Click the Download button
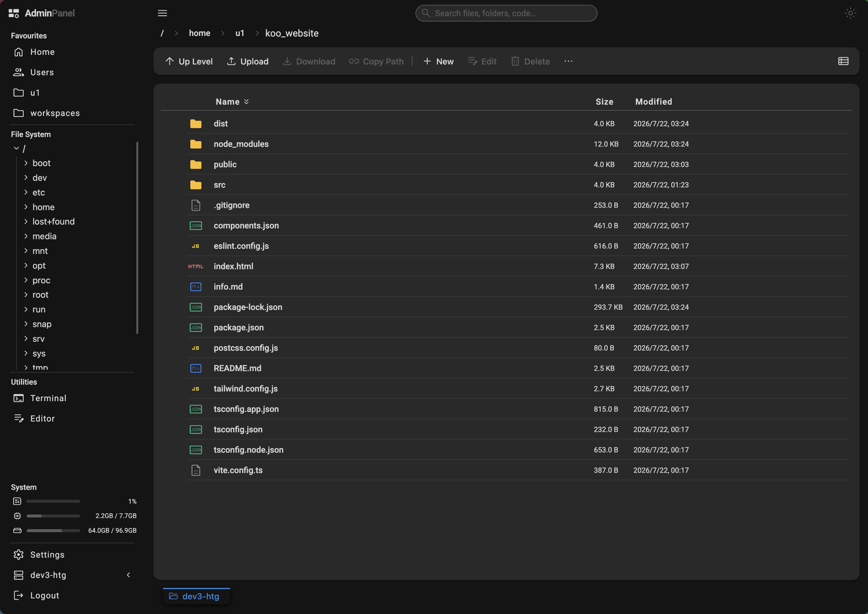868x614 pixels. (309, 61)
